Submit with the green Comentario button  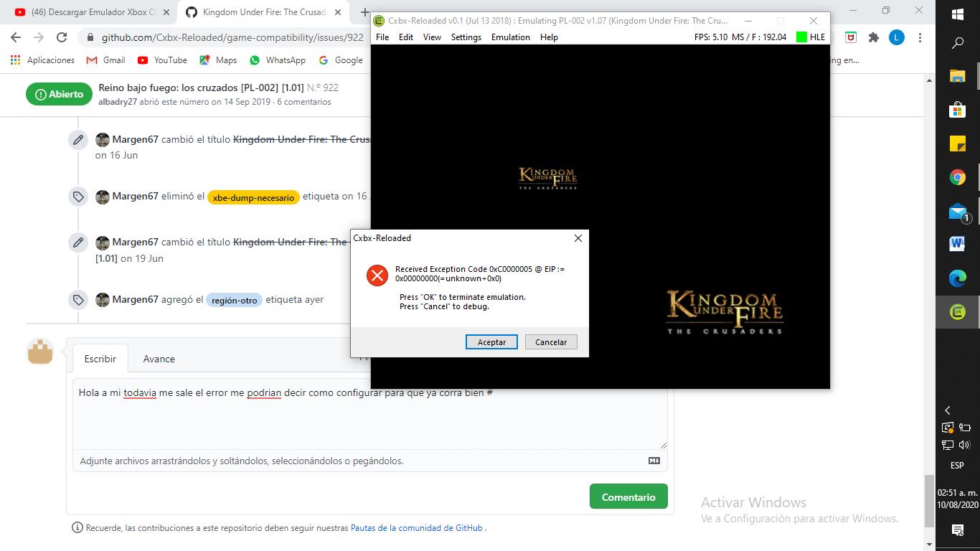[x=628, y=497]
